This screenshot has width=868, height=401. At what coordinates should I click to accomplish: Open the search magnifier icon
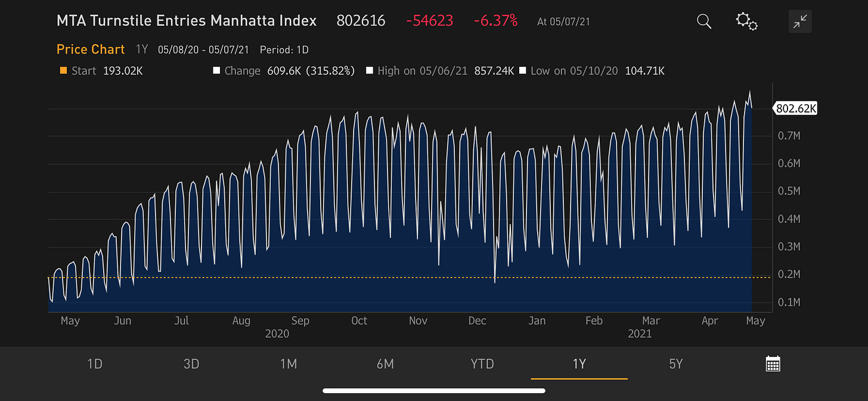click(704, 21)
